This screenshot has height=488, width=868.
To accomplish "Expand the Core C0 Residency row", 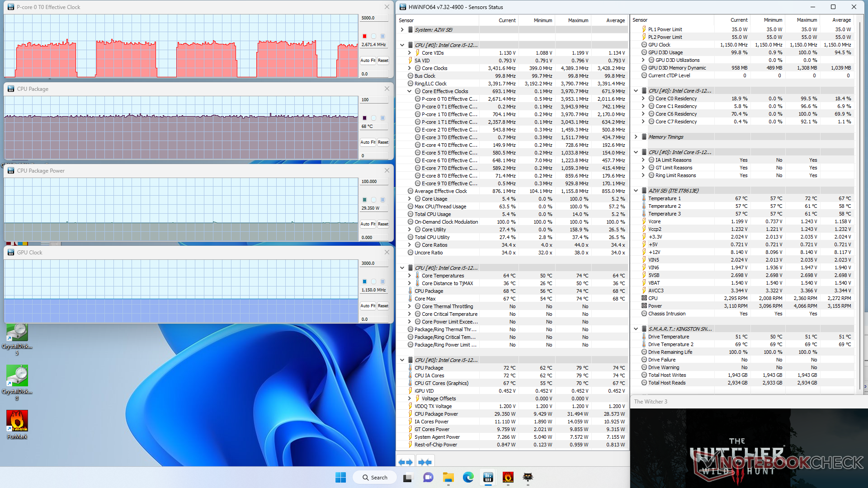I will pyautogui.click(x=643, y=99).
